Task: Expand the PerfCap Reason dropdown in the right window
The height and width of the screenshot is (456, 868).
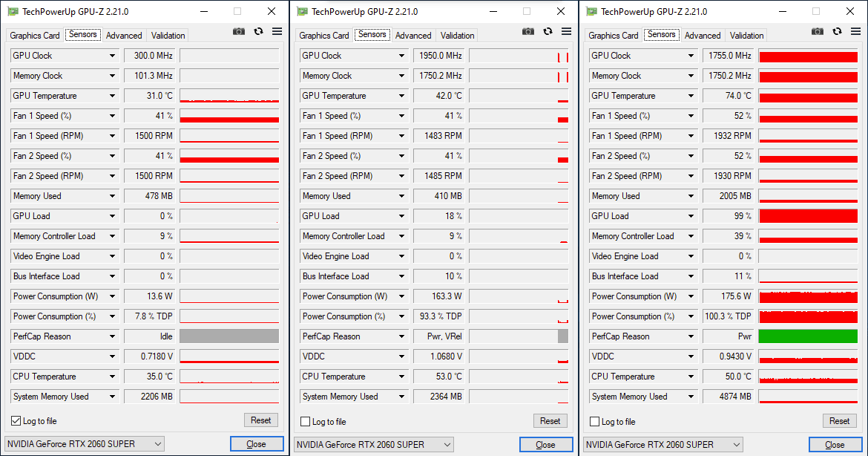Action: point(691,336)
